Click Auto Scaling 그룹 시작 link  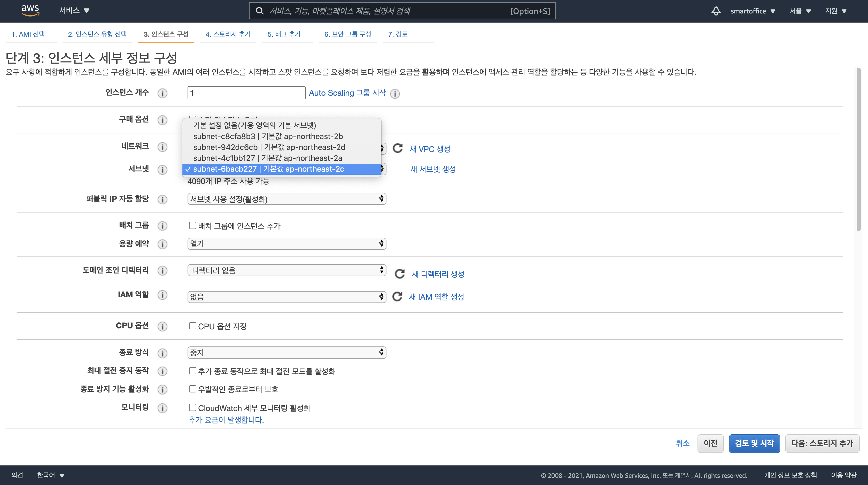[347, 93]
